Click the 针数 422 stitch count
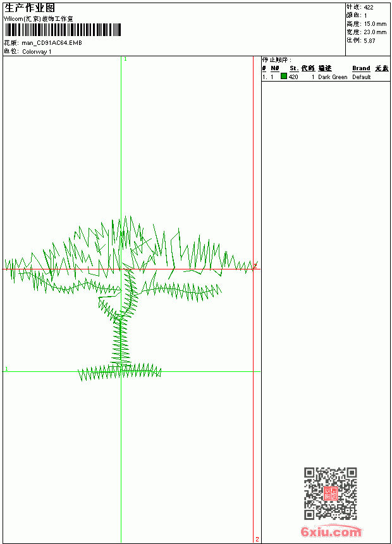Image resolution: width=392 pixels, height=544 pixels. point(360,7)
